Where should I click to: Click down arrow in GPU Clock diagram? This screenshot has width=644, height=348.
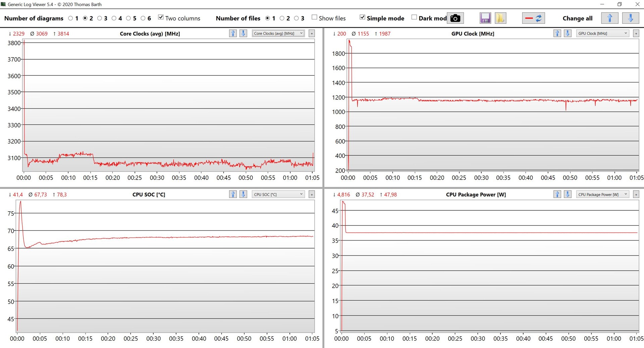click(x=568, y=33)
